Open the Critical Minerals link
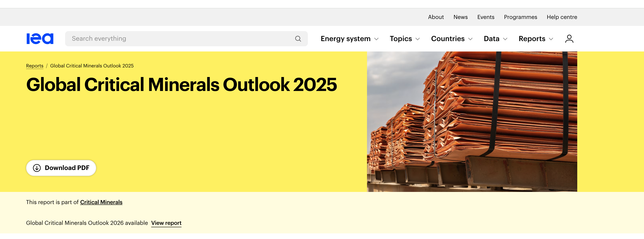The width and height of the screenshot is (644, 239). coord(101,202)
